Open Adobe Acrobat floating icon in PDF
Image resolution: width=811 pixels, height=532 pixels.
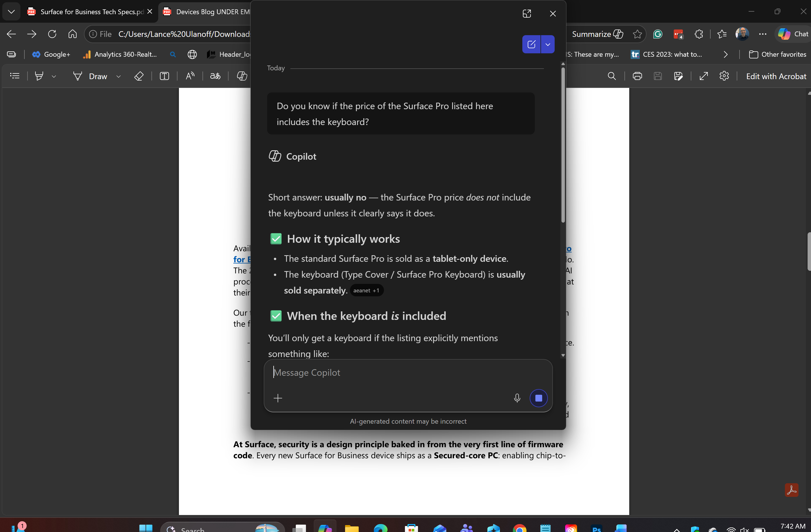point(791,490)
